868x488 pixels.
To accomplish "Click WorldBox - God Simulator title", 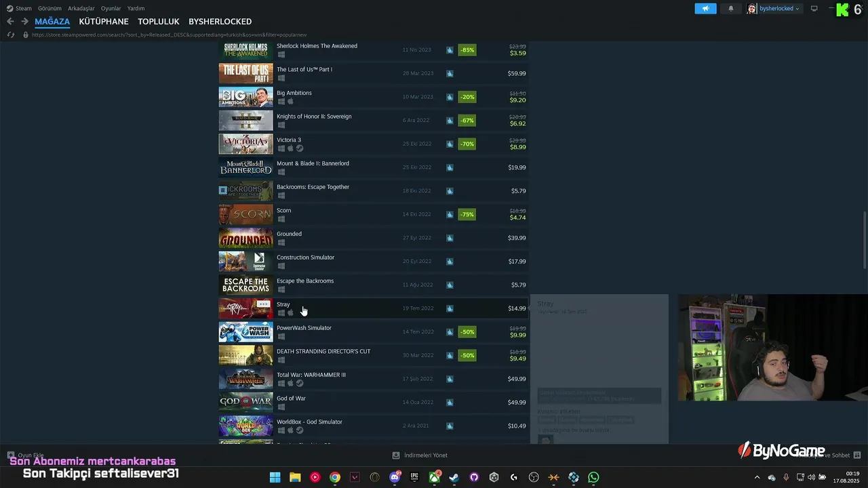I will [309, 422].
